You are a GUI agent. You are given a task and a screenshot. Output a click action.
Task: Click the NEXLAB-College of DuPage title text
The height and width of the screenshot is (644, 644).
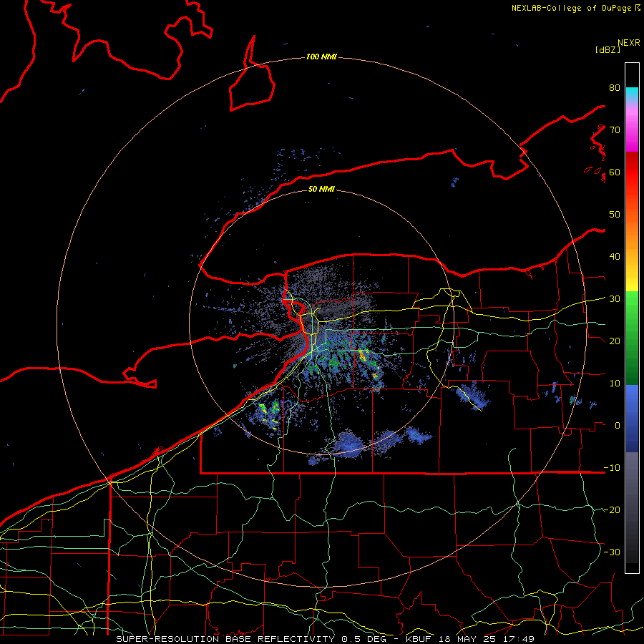click(x=571, y=8)
